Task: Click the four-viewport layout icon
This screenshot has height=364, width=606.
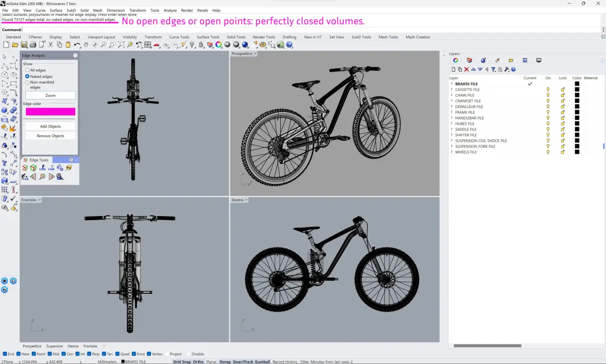Action: [x=147, y=45]
